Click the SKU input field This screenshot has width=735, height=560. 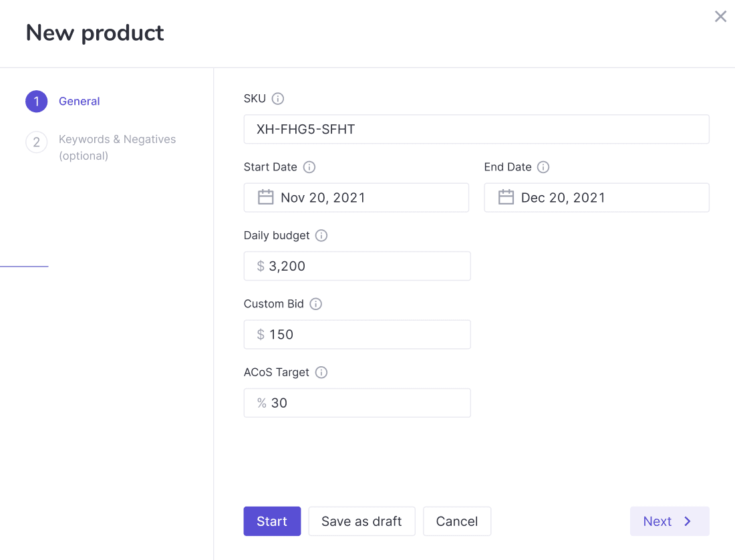click(476, 129)
